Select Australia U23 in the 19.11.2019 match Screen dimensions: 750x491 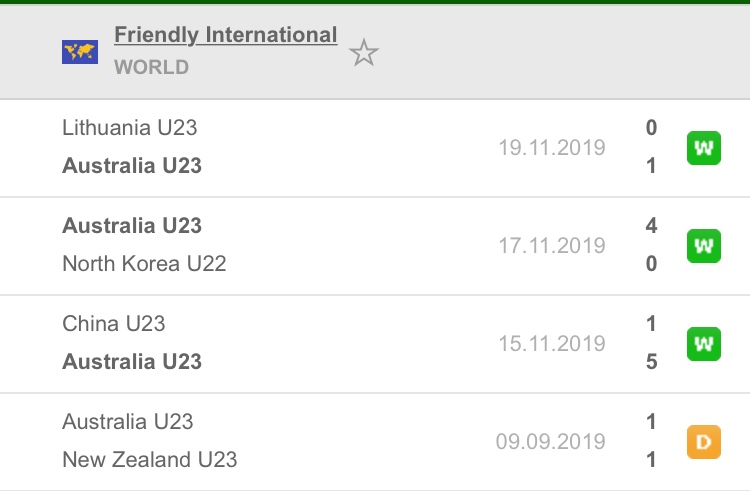(x=132, y=165)
